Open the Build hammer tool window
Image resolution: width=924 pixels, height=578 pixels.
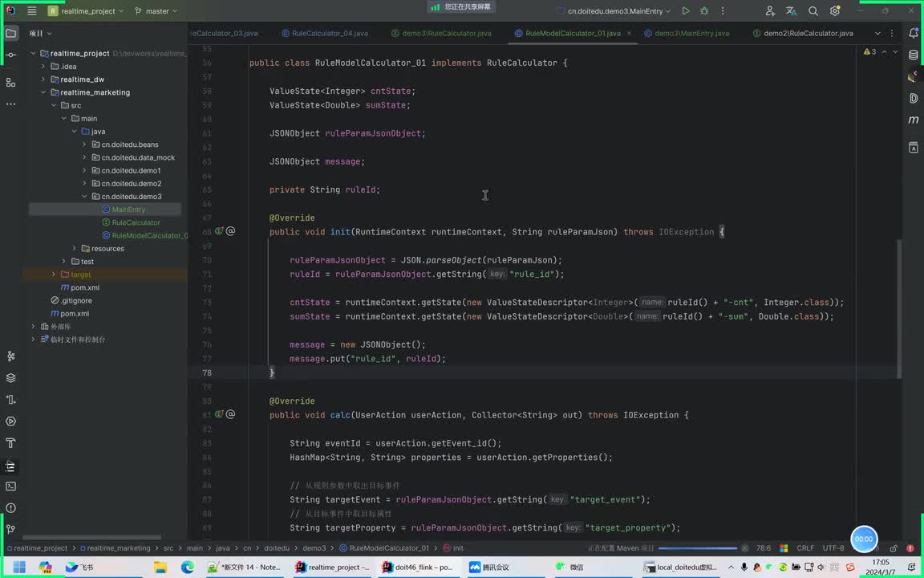10,443
